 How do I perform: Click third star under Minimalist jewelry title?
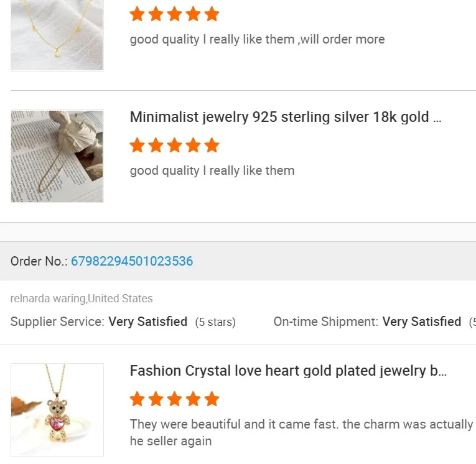[175, 146]
